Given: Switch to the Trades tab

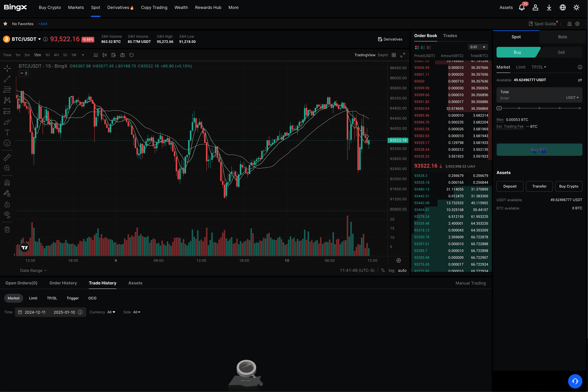Looking at the screenshot, I should click(450, 36).
